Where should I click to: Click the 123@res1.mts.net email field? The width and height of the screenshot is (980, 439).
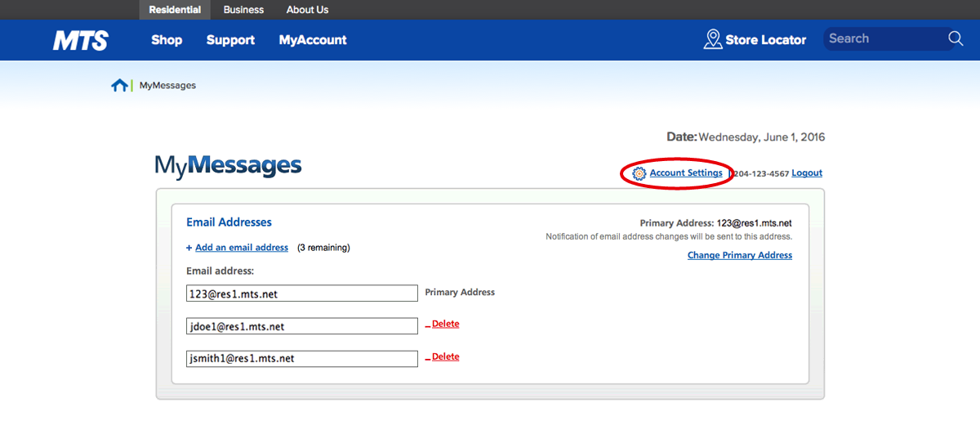[302, 293]
